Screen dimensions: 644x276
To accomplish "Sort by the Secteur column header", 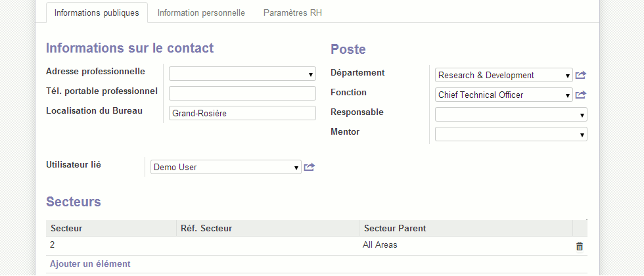I will coord(111,229).
